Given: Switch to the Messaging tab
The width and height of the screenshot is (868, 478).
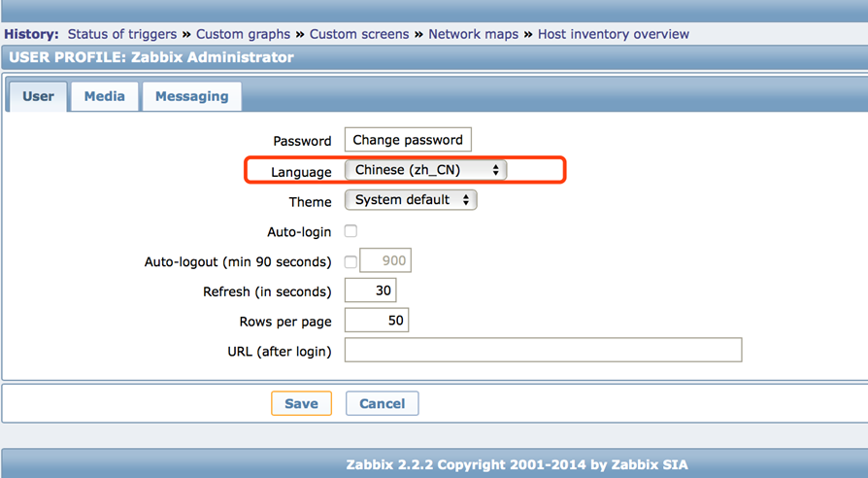Looking at the screenshot, I should pos(191,96).
